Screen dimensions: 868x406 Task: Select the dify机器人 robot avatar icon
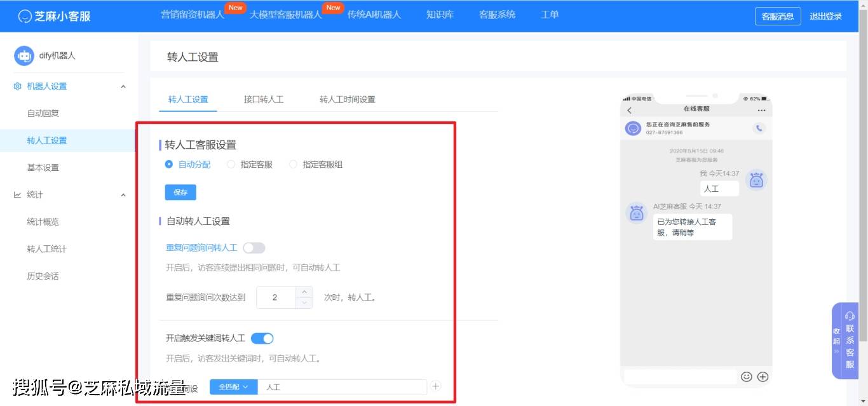tap(24, 56)
